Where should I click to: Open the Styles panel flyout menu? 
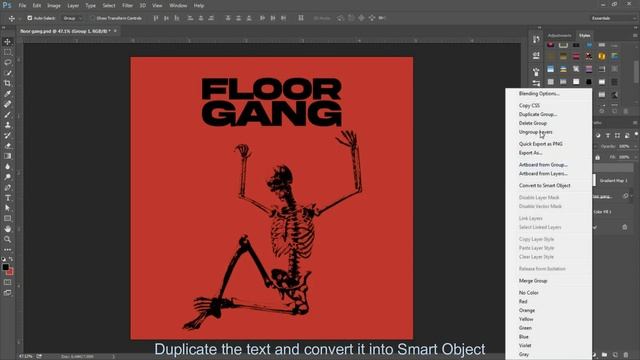(x=635, y=36)
